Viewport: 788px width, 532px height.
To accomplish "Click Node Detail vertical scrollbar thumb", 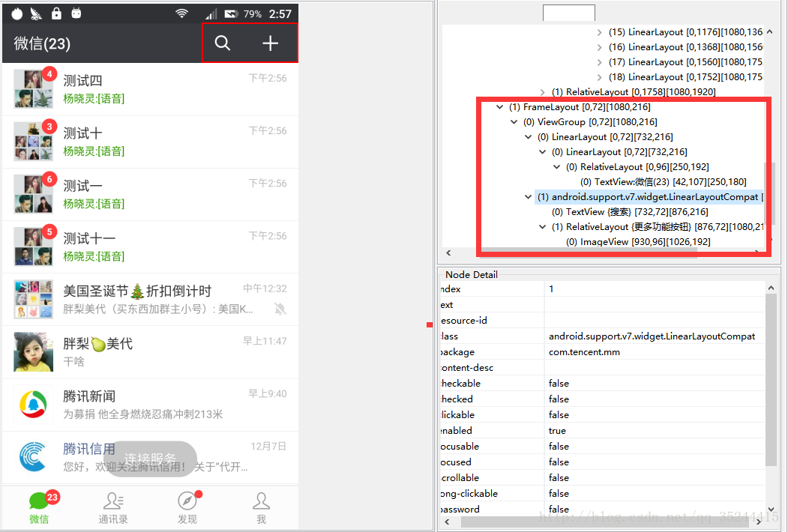I will coord(771,380).
